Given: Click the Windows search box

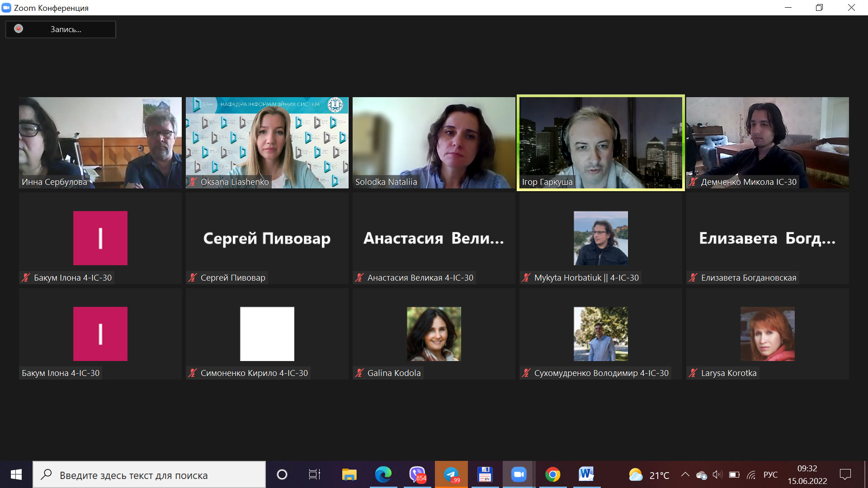Looking at the screenshot, I should [x=149, y=475].
